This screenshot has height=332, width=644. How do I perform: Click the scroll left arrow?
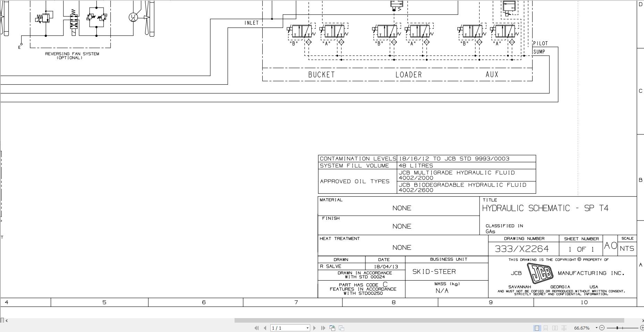click(7, 321)
